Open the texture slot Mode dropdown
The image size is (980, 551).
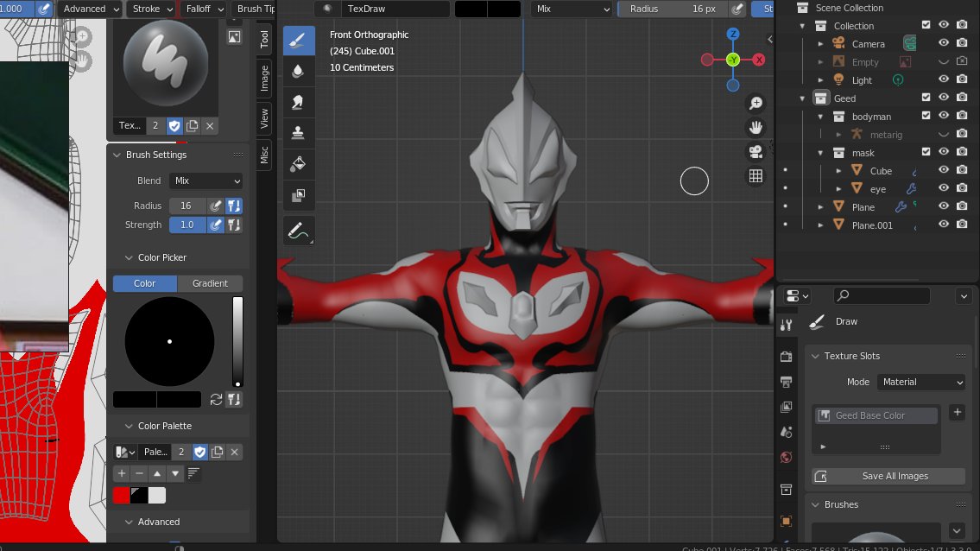pyautogui.click(x=921, y=382)
